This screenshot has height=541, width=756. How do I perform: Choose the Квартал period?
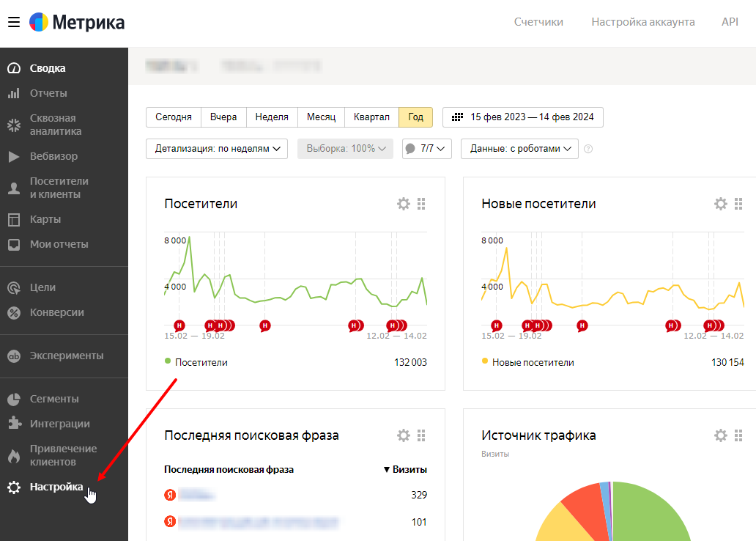(371, 117)
